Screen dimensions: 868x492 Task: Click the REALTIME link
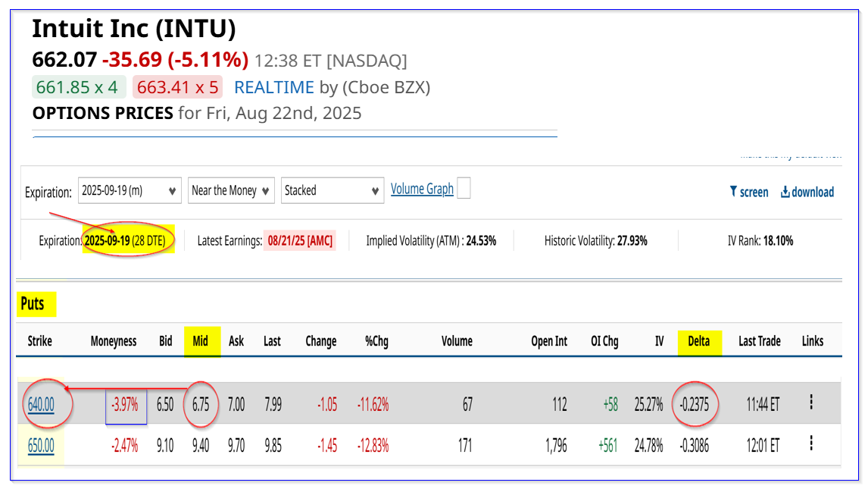pos(274,87)
